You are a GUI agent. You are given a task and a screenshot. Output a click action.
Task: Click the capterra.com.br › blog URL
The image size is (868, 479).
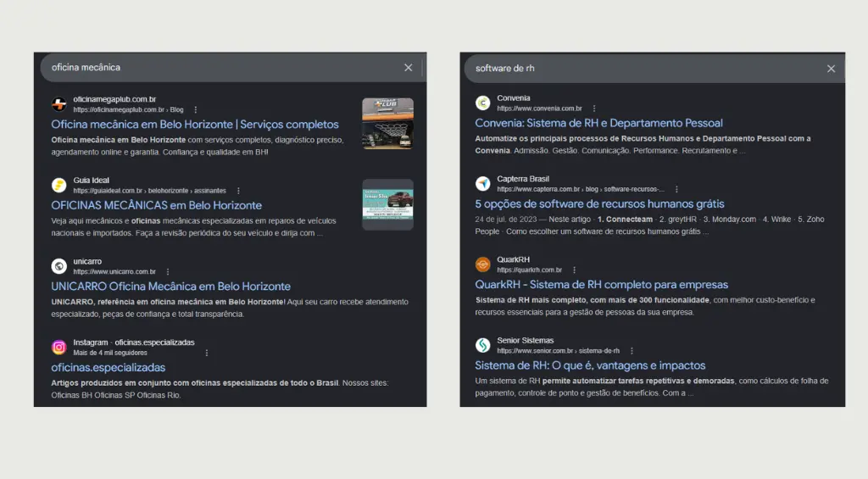(581, 189)
